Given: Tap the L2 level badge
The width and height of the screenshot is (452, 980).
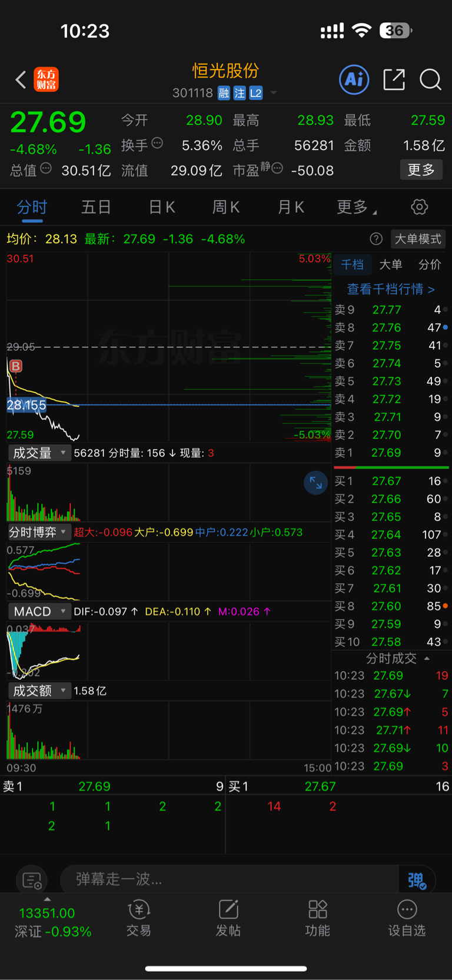Looking at the screenshot, I should [255, 93].
